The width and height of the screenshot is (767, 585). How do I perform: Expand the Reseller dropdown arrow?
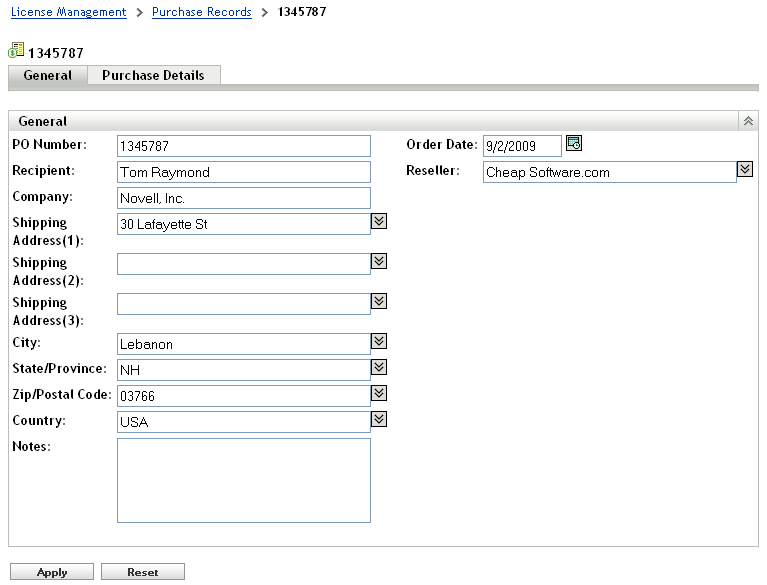(x=745, y=169)
